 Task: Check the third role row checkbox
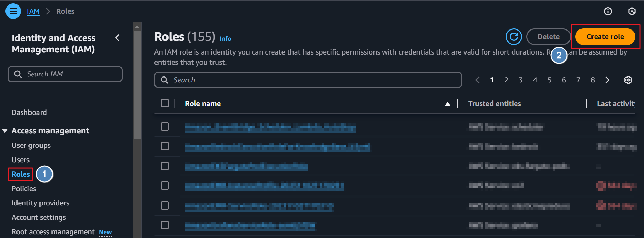tap(165, 166)
